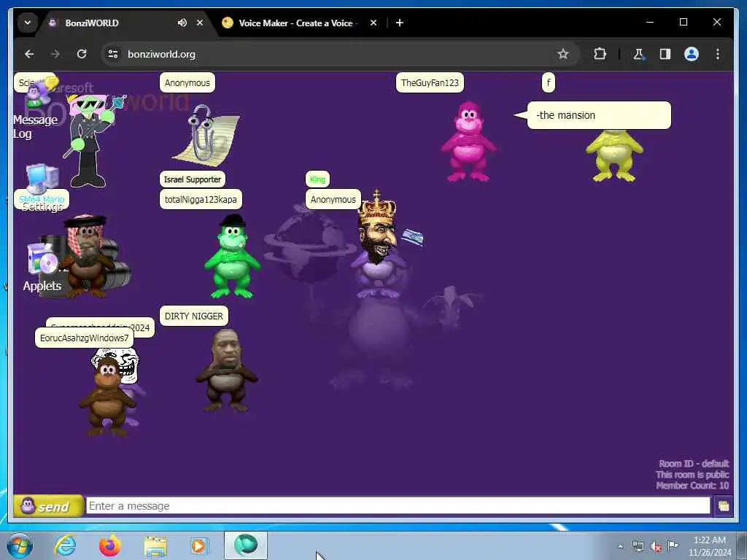Toggle the Chrome side panel
Screen dimensions: 747x560
click(x=665, y=54)
